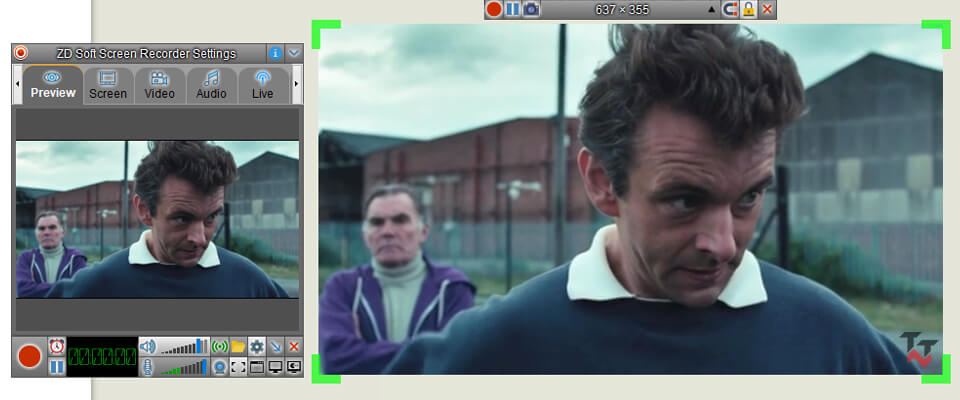Adjust the speaker volume level slider
Viewport: 960px width, 400px height.
pyautogui.click(x=183, y=347)
